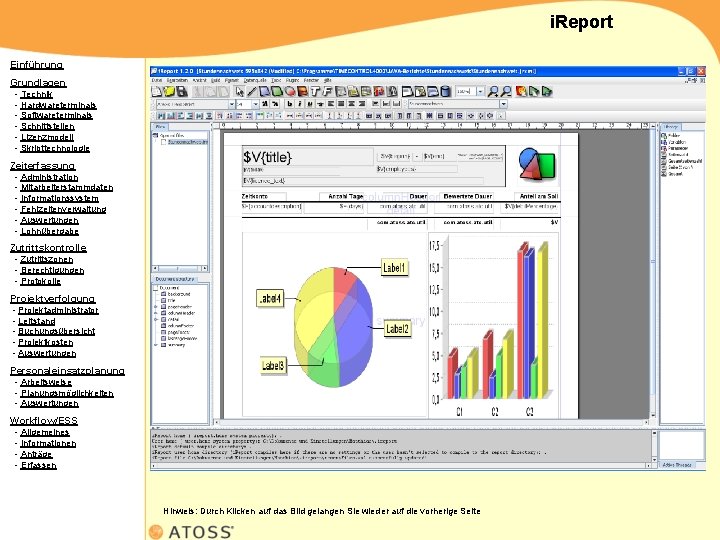Click the zoom out magnifier icon

click(506, 91)
